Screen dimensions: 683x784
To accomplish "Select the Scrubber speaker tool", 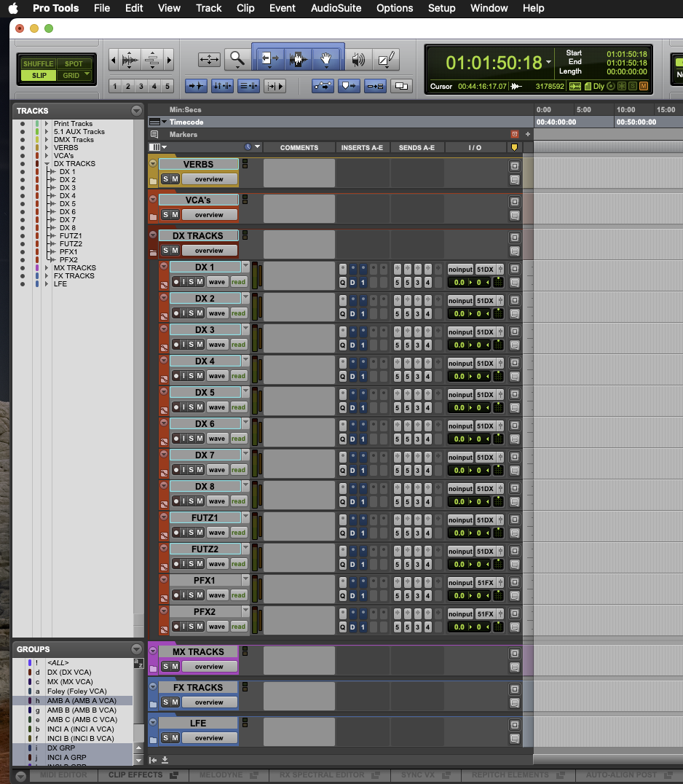I will tap(358, 60).
